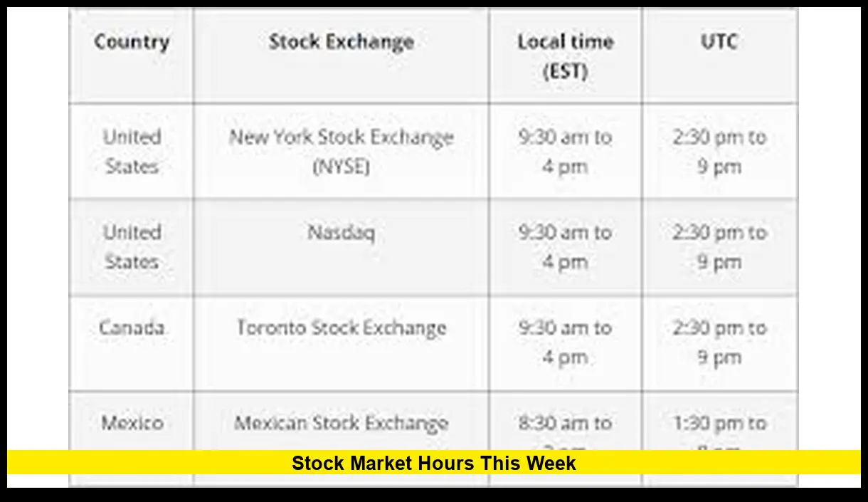This screenshot has width=868, height=502.
Task: Click the Country column header
Action: [132, 42]
